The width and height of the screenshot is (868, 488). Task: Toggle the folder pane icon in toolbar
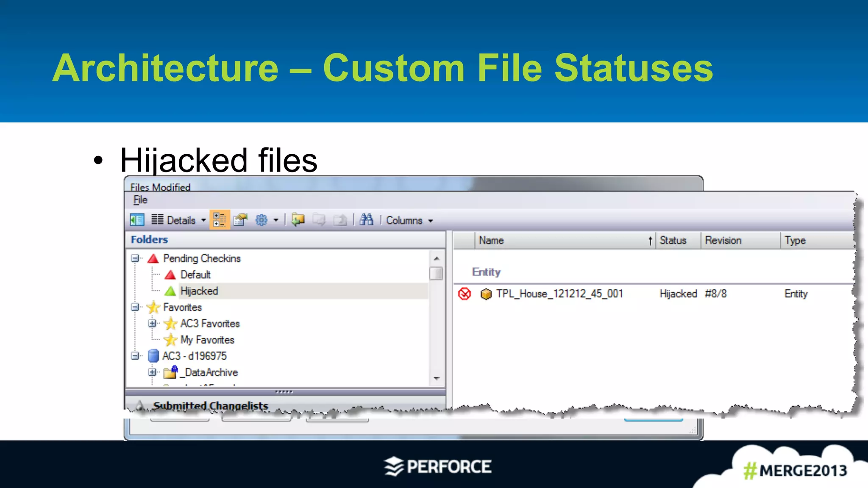coord(137,220)
